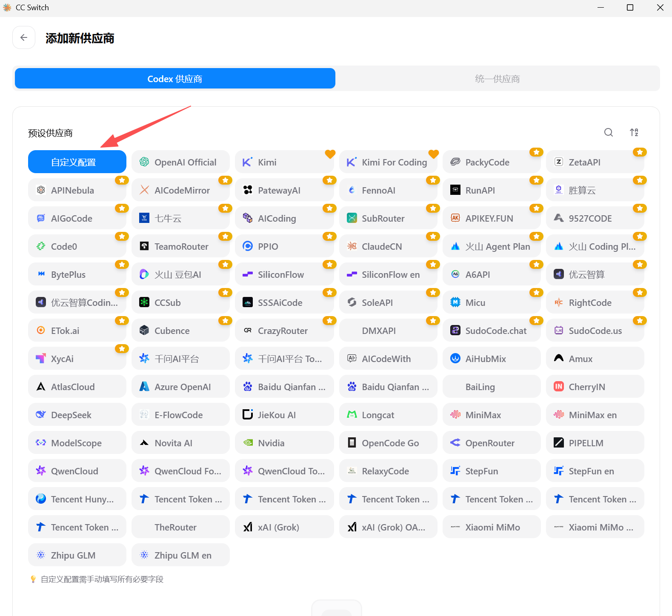Pick the MiniMax en preset
This screenshot has width=672, height=616.
595,415
